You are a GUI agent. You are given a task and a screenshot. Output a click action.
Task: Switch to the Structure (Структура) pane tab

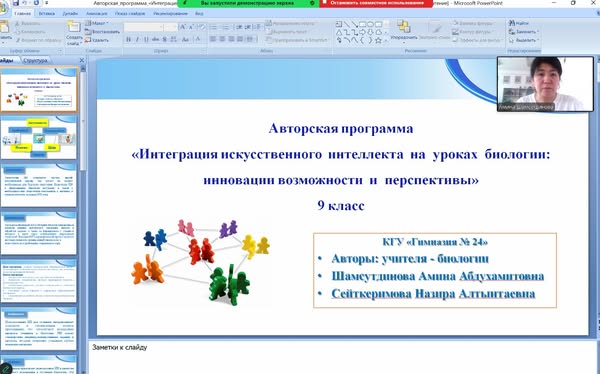(x=35, y=60)
